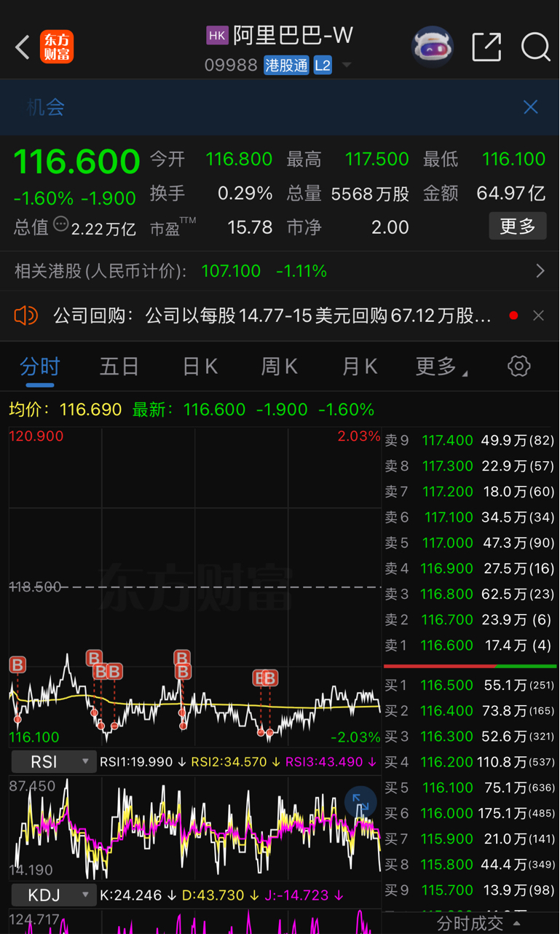Viewport: 560px width, 934px height.
Task: Tap the 阿里巴巴-W stock title
Action: click(x=293, y=35)
